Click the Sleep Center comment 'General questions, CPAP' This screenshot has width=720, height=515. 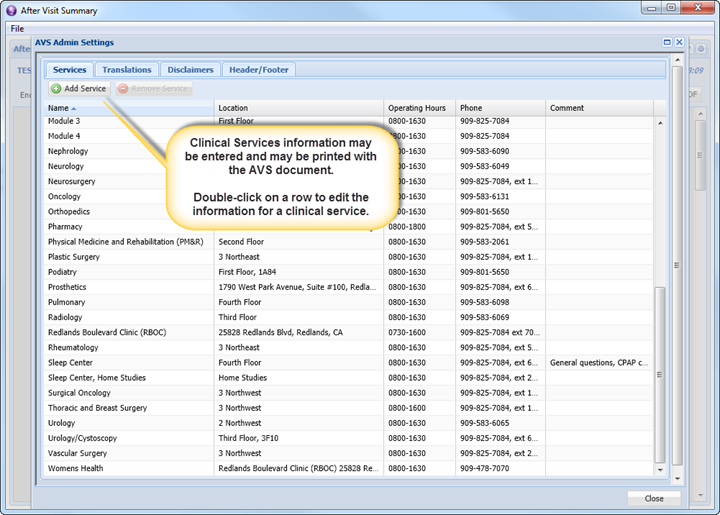click(599, 363)
